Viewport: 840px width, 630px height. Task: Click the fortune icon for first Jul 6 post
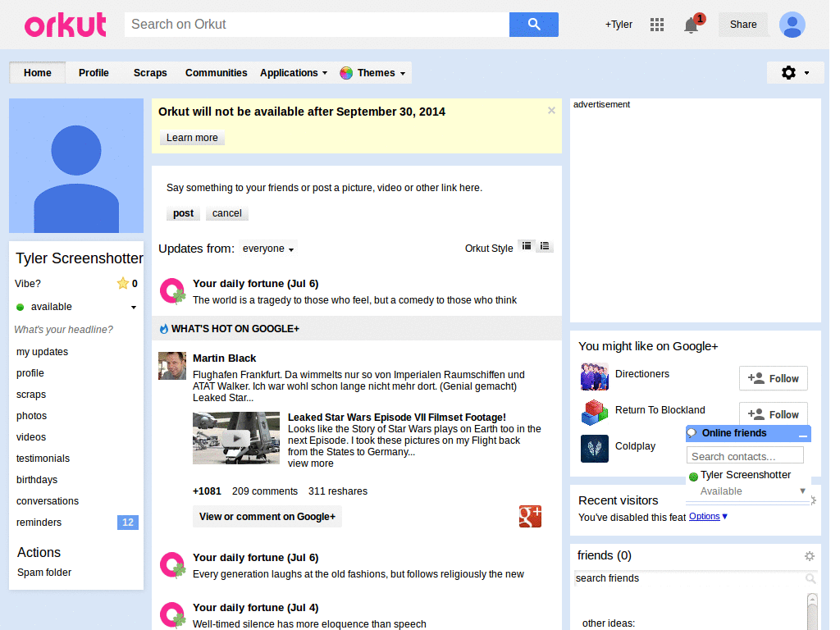172,291
